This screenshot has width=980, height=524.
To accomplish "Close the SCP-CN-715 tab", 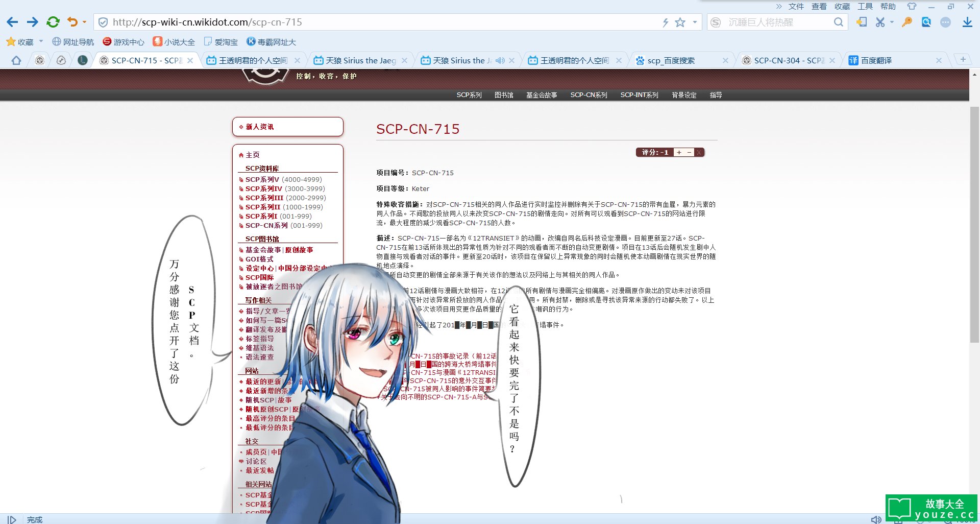I will 190,60.
